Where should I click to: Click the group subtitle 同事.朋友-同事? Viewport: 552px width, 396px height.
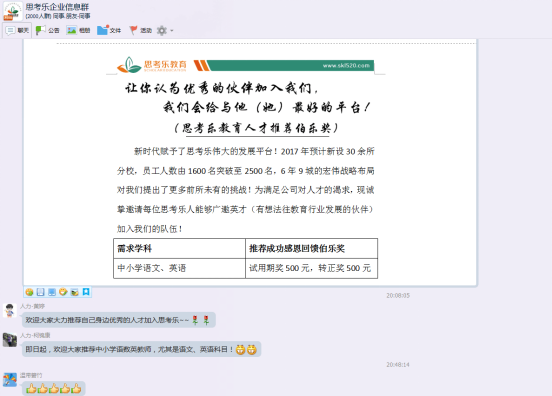tap(71, 16)
